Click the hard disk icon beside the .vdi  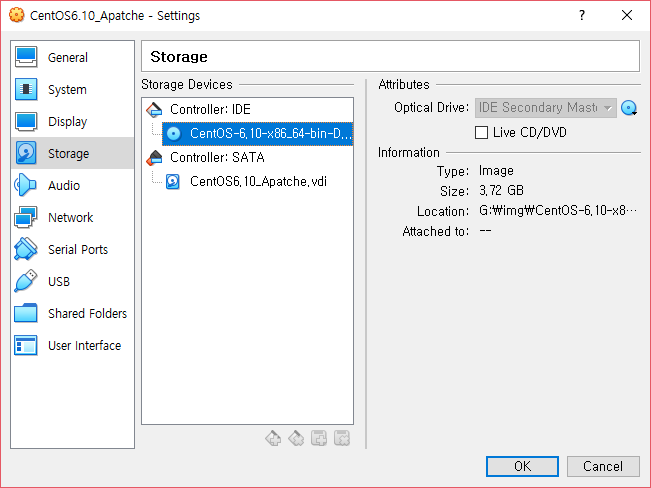pyautogui.click(x=173, y=182)
